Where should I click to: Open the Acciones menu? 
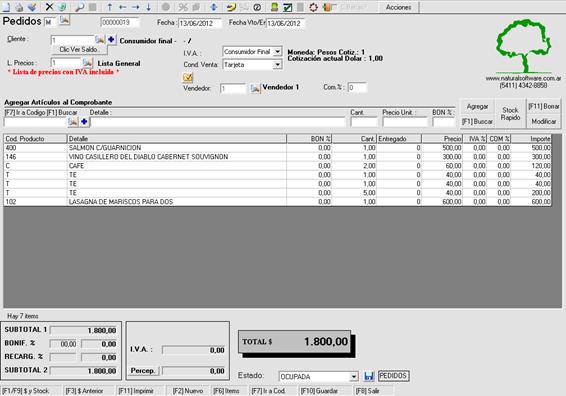tap(399, 7)
